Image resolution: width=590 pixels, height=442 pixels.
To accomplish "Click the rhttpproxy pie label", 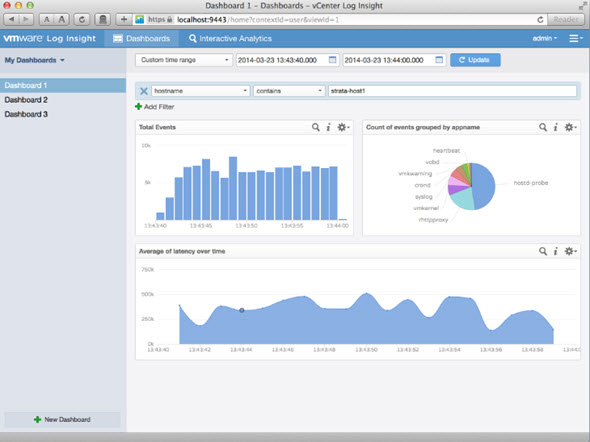I will coord(433,220).
